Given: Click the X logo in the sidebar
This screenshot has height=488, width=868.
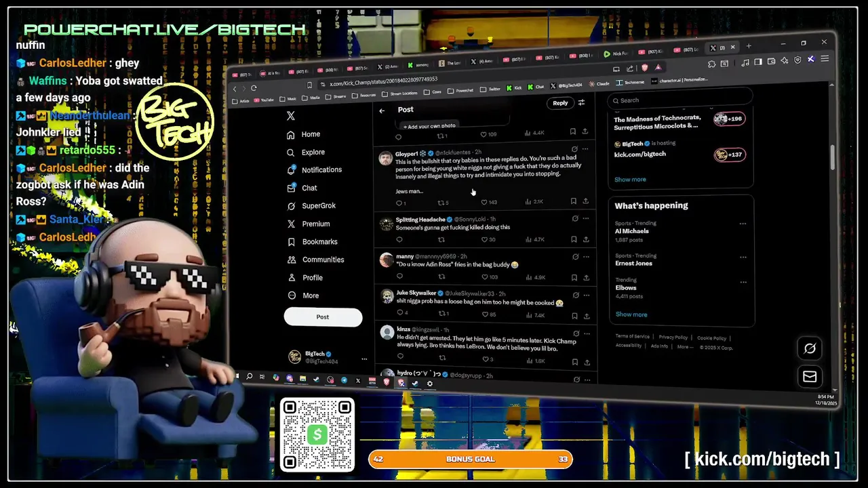Looking at the screenshot, I should click(x=291, y=117).
